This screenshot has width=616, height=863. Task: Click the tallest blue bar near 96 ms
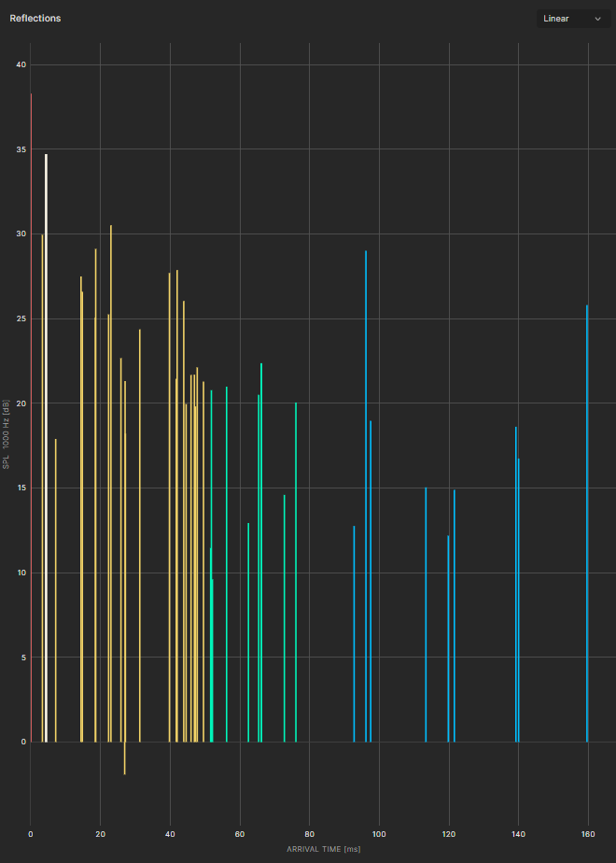366,495
